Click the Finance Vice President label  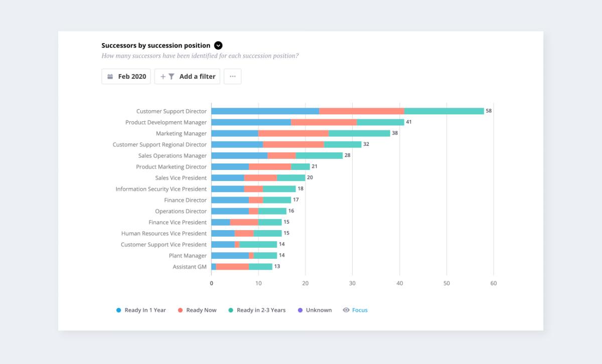point(178,222)
